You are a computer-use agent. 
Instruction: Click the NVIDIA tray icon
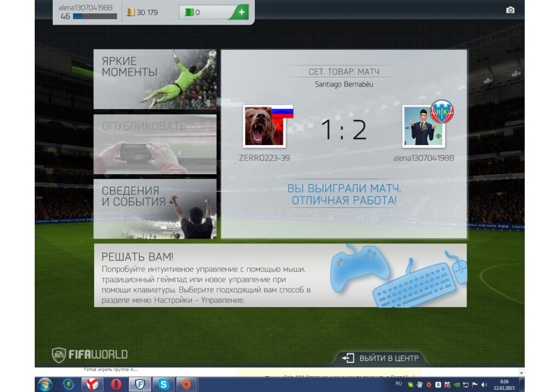coord(456,385)
